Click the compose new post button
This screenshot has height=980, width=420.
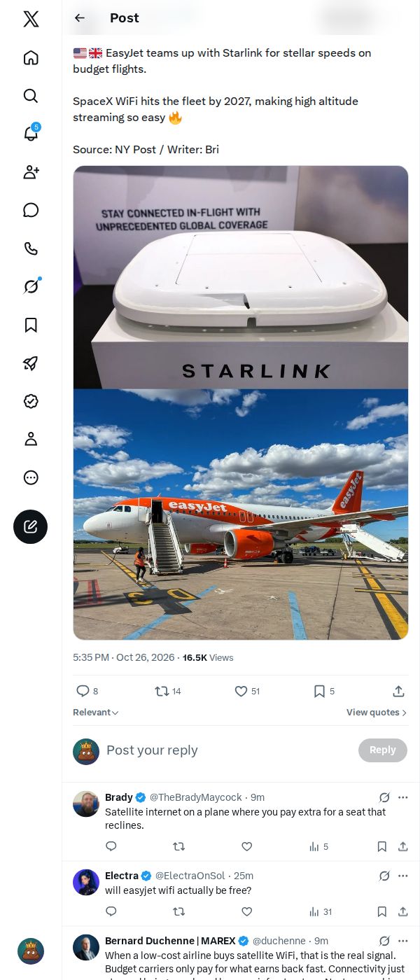click(31, 526)
